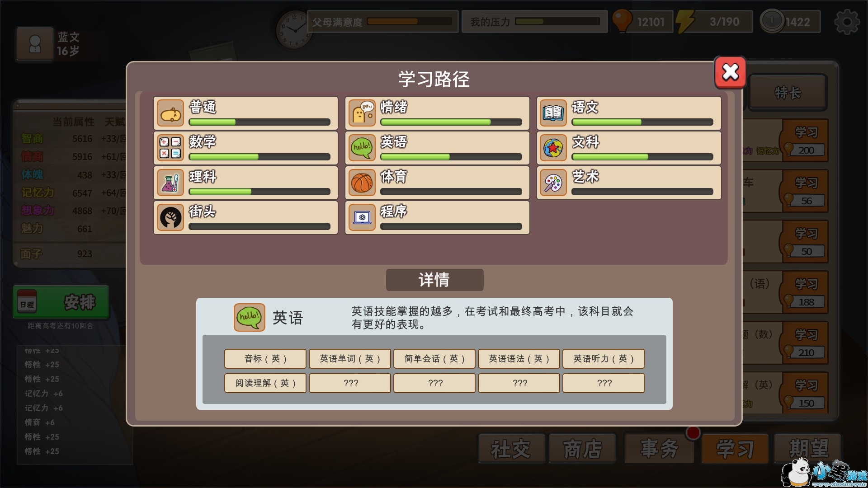
Task: Select the 音标（英）skill button
Action: 265,359
